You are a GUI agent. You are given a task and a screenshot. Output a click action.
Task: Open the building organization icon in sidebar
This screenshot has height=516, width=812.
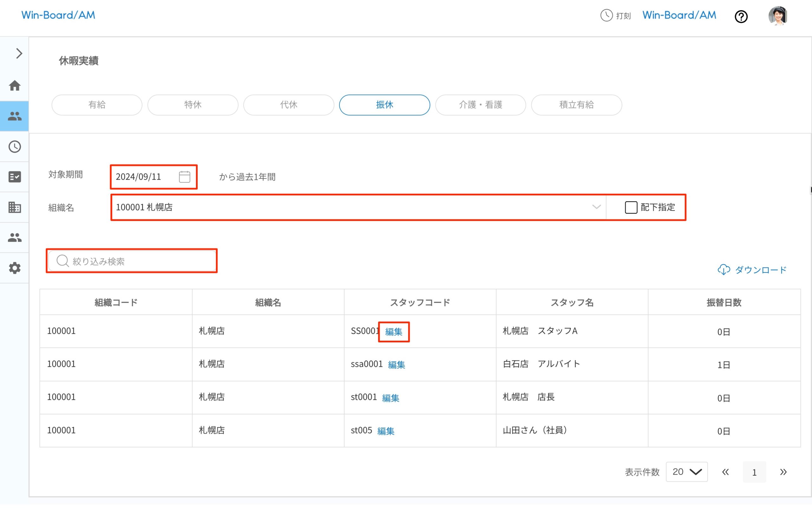coord(15,207)
